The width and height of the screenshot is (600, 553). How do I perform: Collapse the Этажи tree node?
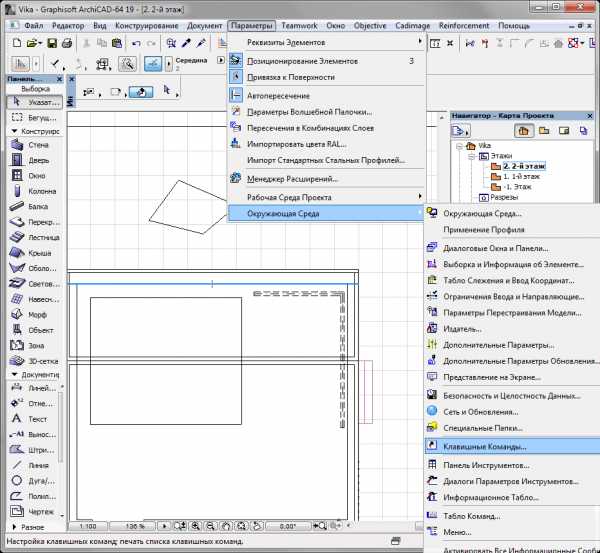tap(472, 156)
